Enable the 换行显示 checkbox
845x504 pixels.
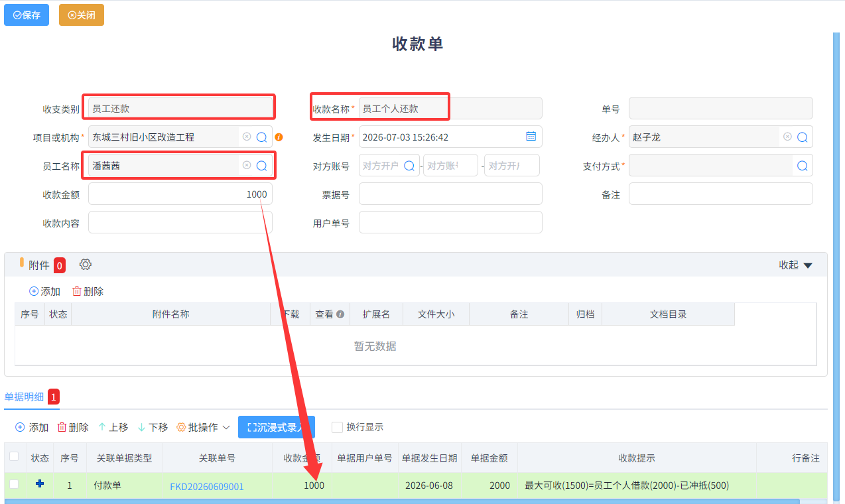(338, 428)
